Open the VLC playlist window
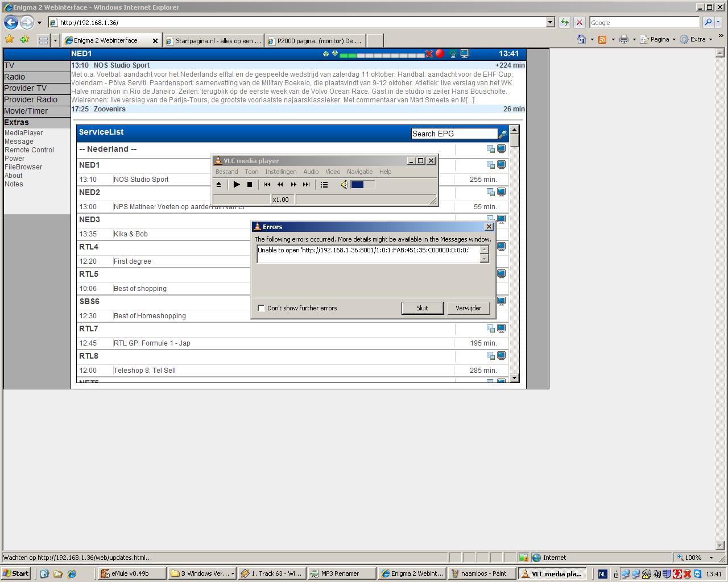728x582 pixels. click(x=324, y=185)
